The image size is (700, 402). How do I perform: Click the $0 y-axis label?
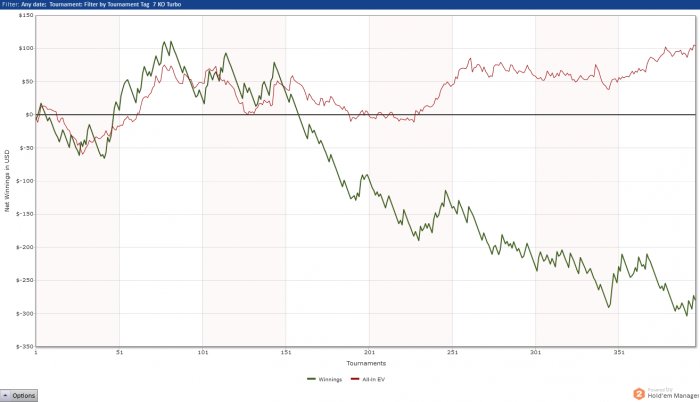(29, 115)
